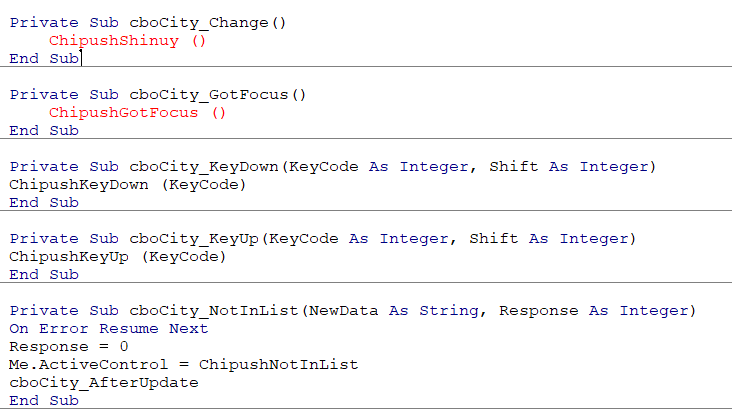
Task: Click the Me.ActiveControl assignment line
Action: click(183, 365)
